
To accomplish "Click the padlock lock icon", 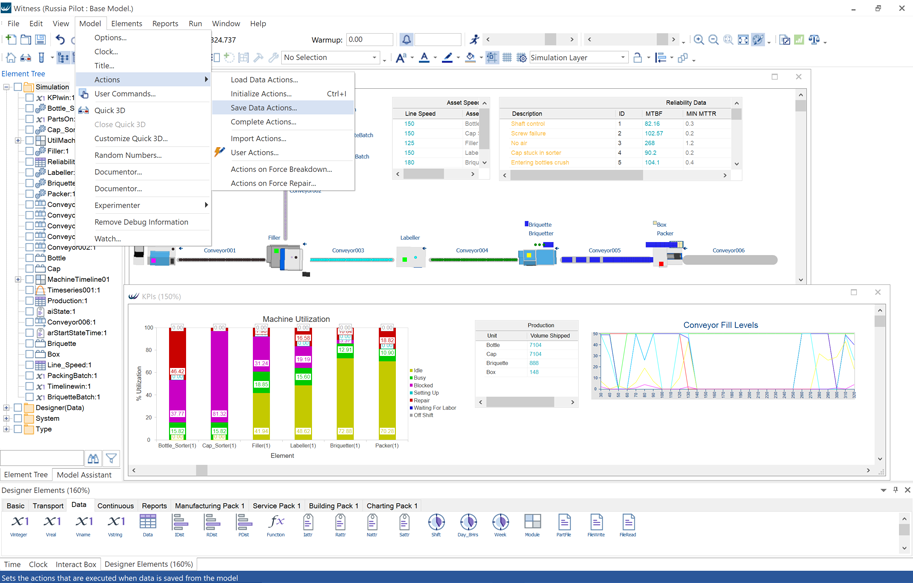I will pos(638,58).
